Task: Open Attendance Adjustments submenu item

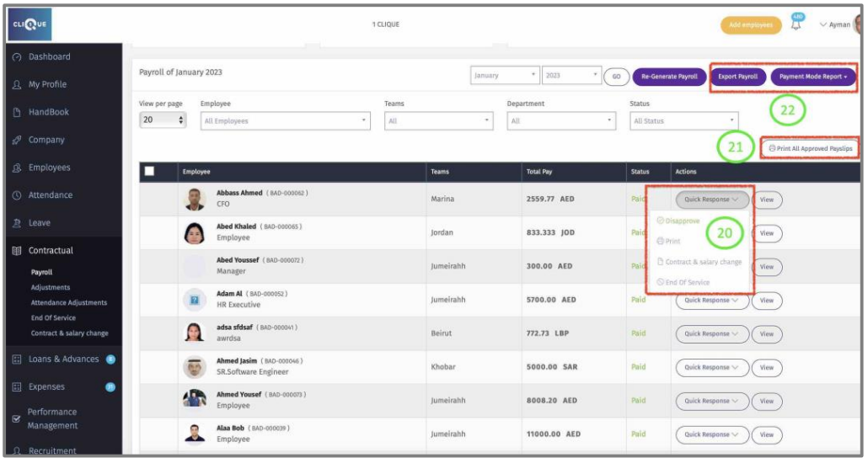Action: click(68, 303)
